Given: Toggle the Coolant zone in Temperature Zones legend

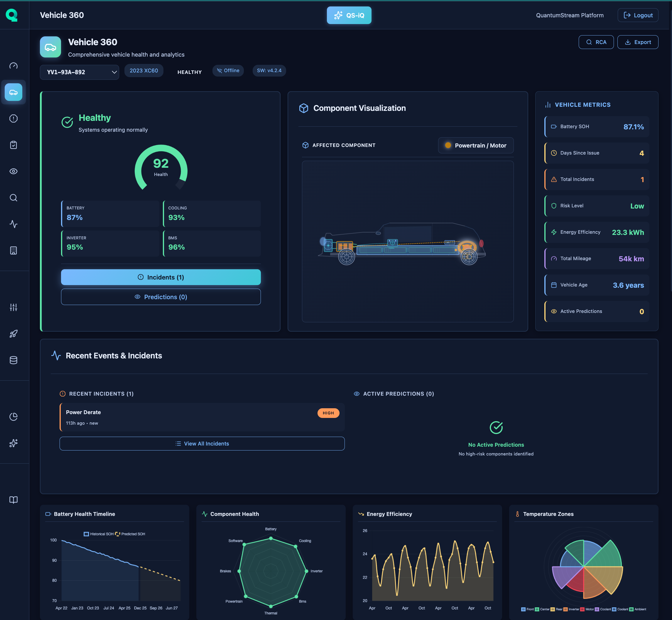Looking at the screenshot, I should click(606, 609).
